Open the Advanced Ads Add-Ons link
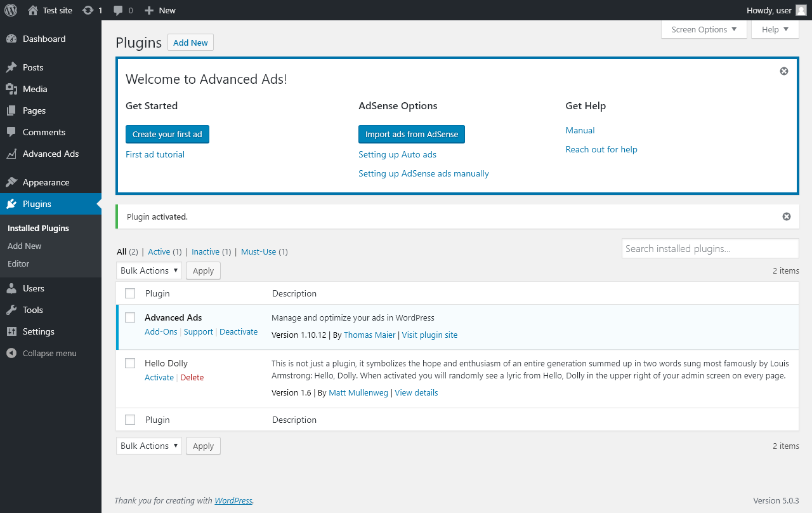 [161, 331]
